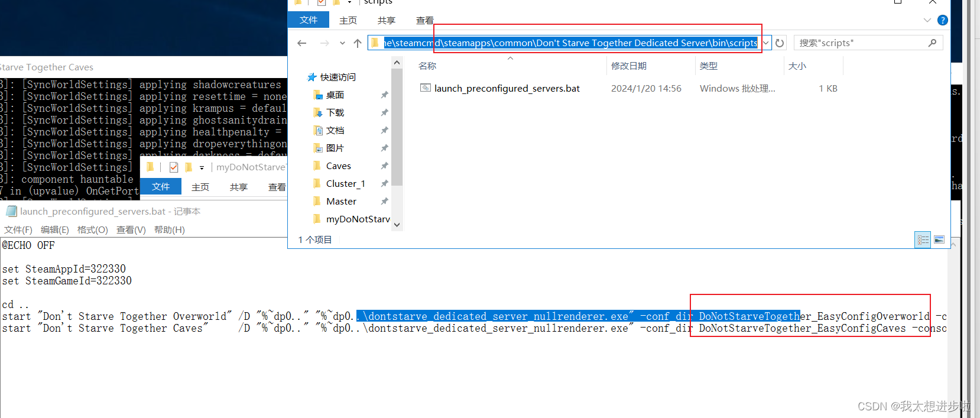
Task: Click the 桌面 desktop folder icon
Action: pyautogui.click(x=318, y=95)
